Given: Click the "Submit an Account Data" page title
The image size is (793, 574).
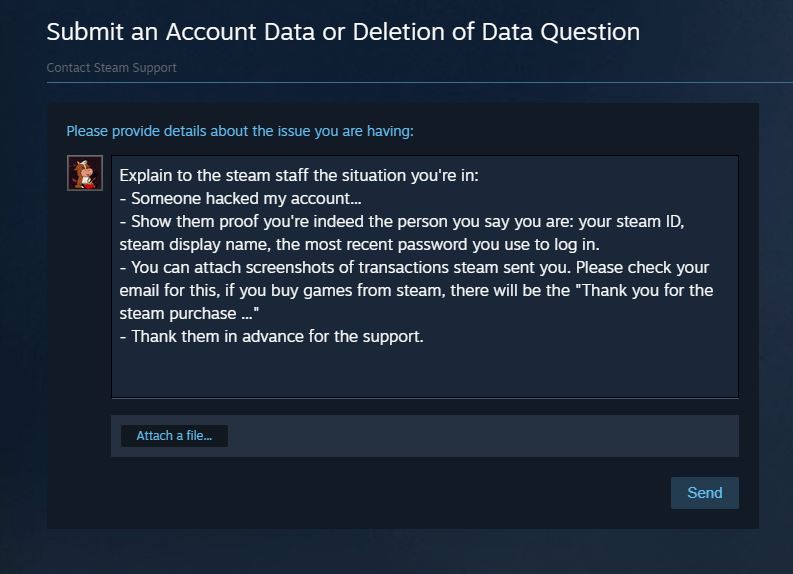Looking at the screenshot, I should 343,31.
